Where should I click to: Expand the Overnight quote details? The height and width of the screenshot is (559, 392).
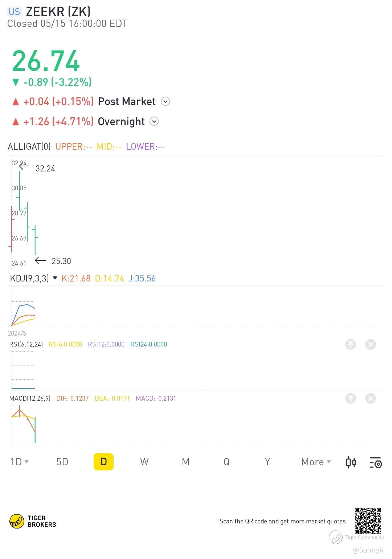[x=154, y=122]
